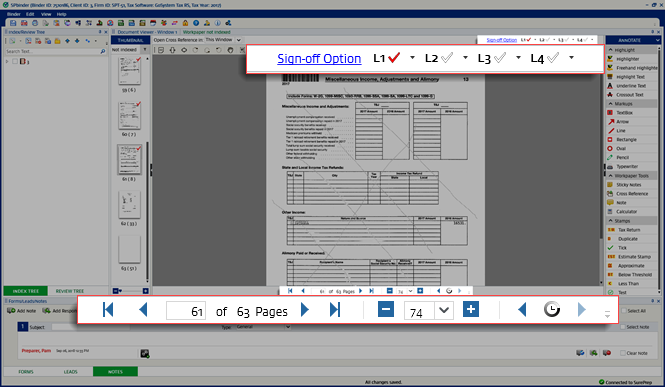Image resolution: width=665 pixels, height=387 pixels.
Task: Switch to the NOTES tab
Action: click(x=115, y=372)
